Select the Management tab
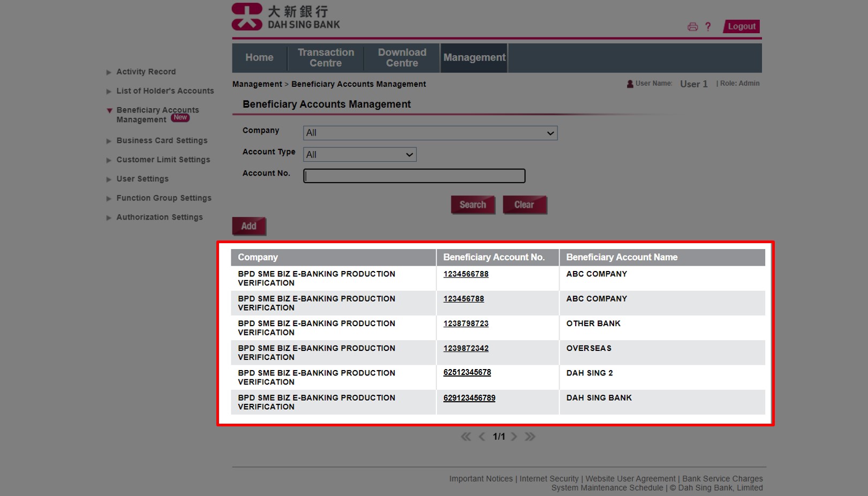This screenshot has width=868, height=496. [x=474, y=58]
